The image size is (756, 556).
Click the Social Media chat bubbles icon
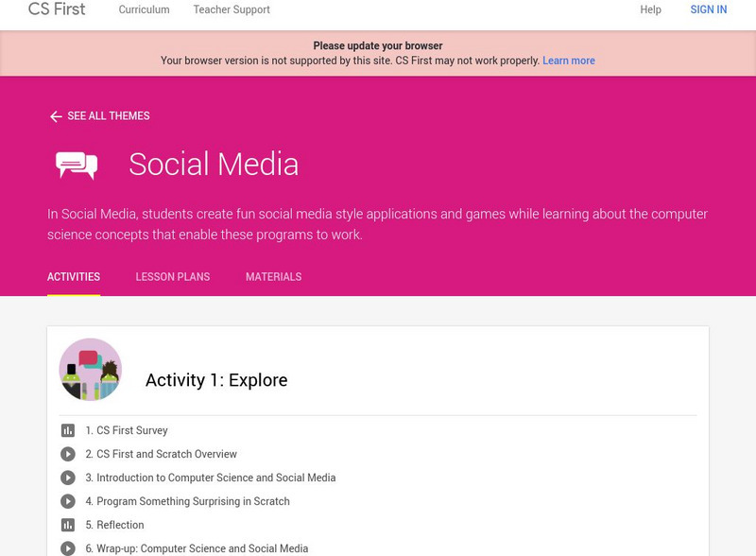click(77, 165)
